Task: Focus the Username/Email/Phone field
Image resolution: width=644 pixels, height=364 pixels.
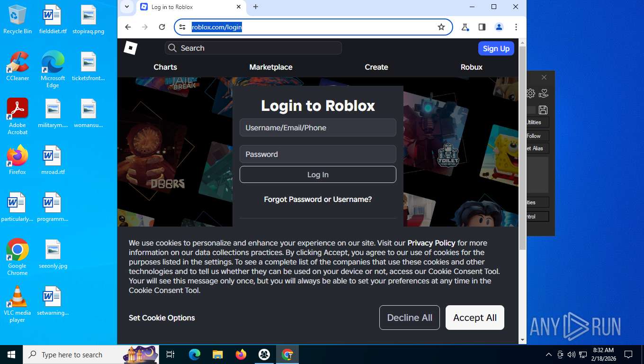Action: (318, 127)
